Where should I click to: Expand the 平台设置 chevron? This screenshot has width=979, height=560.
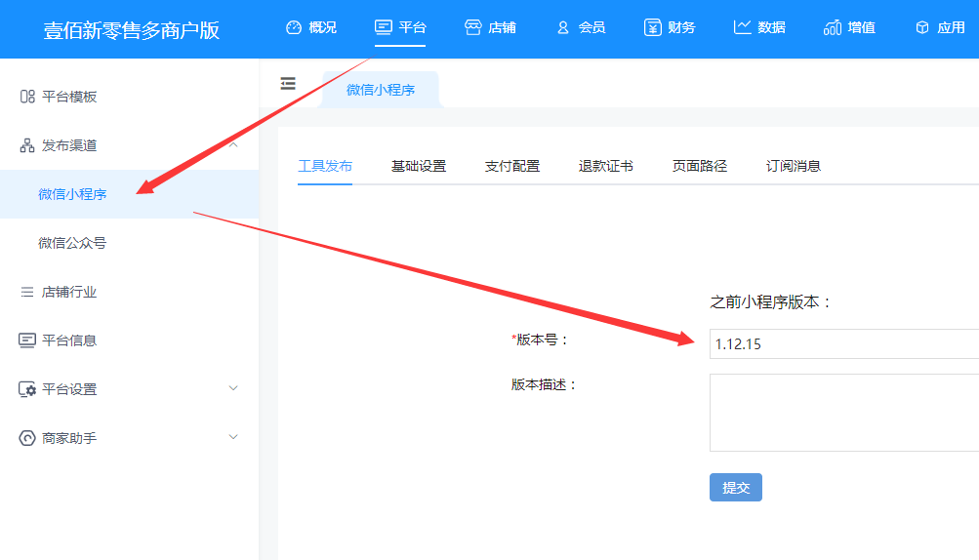coord(233,388)
